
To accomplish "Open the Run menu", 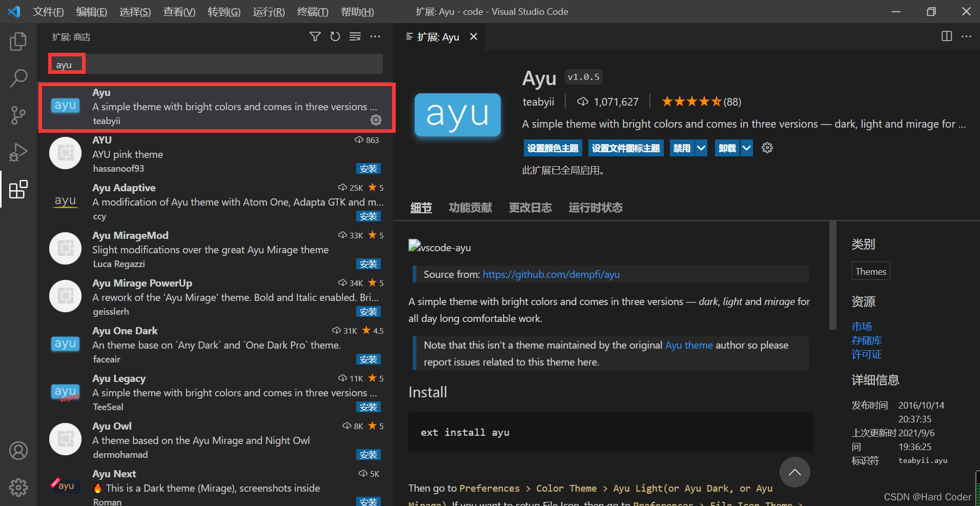I will click(x=269, y=11).
